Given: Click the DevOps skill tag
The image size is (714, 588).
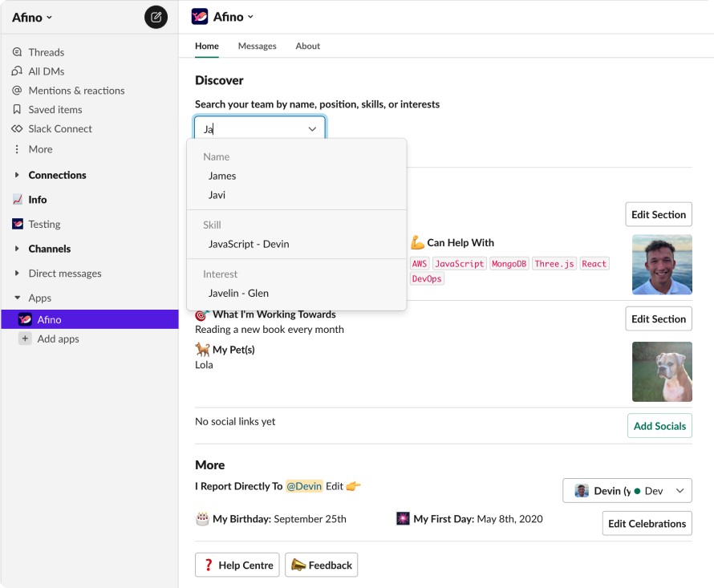Looking at the screenshot, I should pos(427,278).
